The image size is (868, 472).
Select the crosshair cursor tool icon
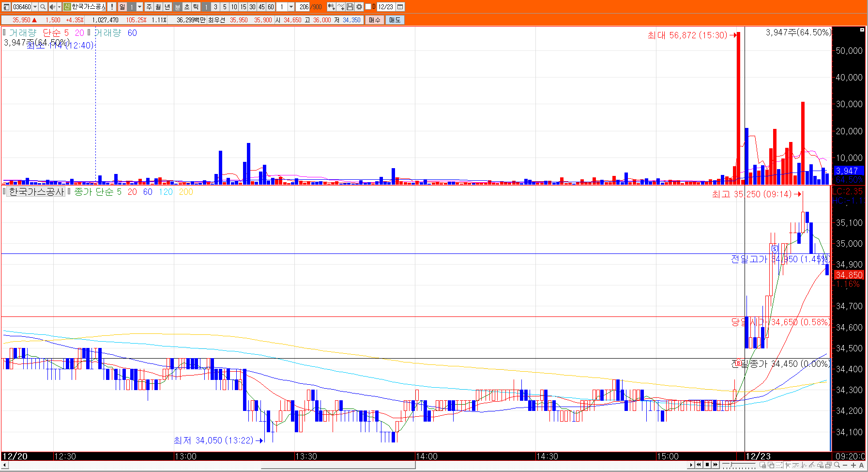(x=787, y=465)
